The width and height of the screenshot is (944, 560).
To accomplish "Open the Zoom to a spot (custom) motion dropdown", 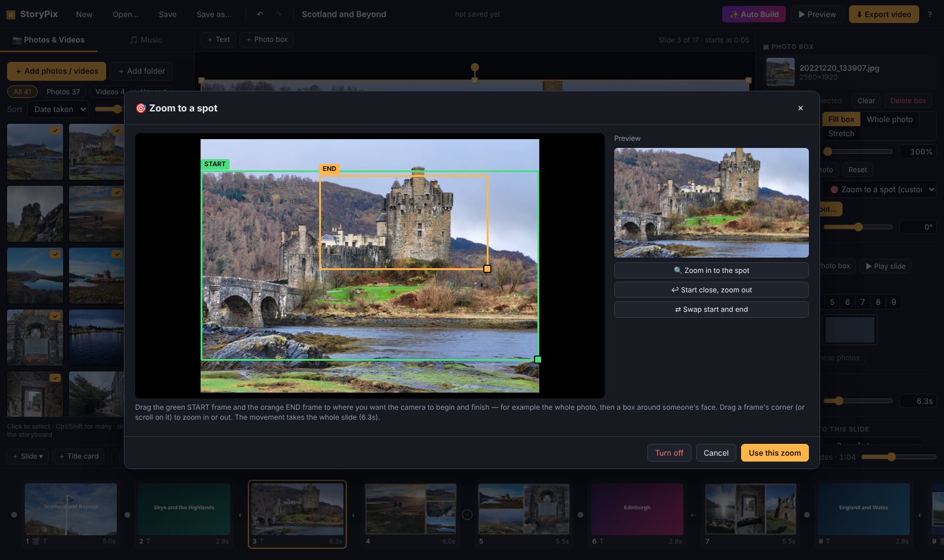I will [880, 189].
